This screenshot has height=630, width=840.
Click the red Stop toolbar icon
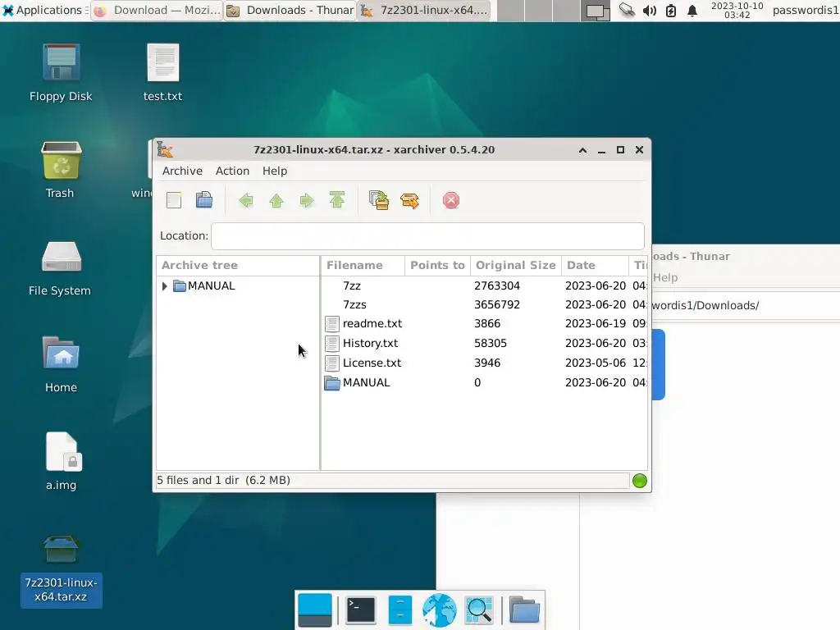pos(451,200)
